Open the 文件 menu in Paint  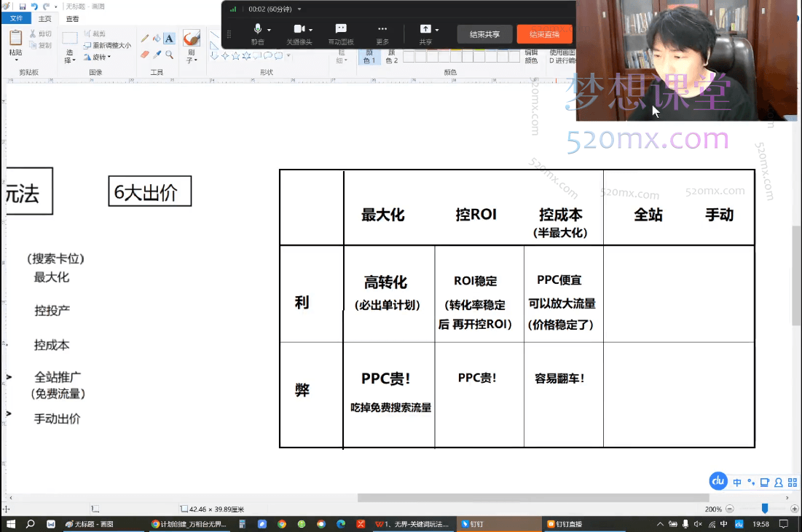16,18
